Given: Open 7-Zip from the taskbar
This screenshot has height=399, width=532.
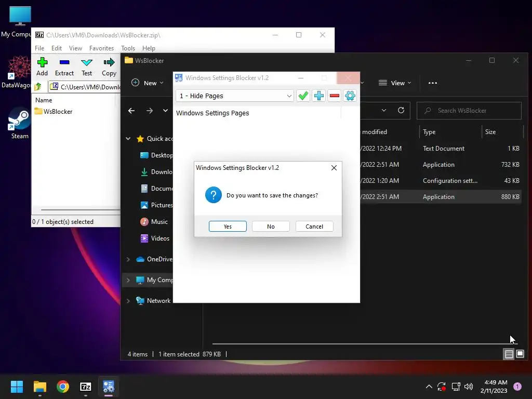Looking at the screenshot, I should click(x=86, y=387).
